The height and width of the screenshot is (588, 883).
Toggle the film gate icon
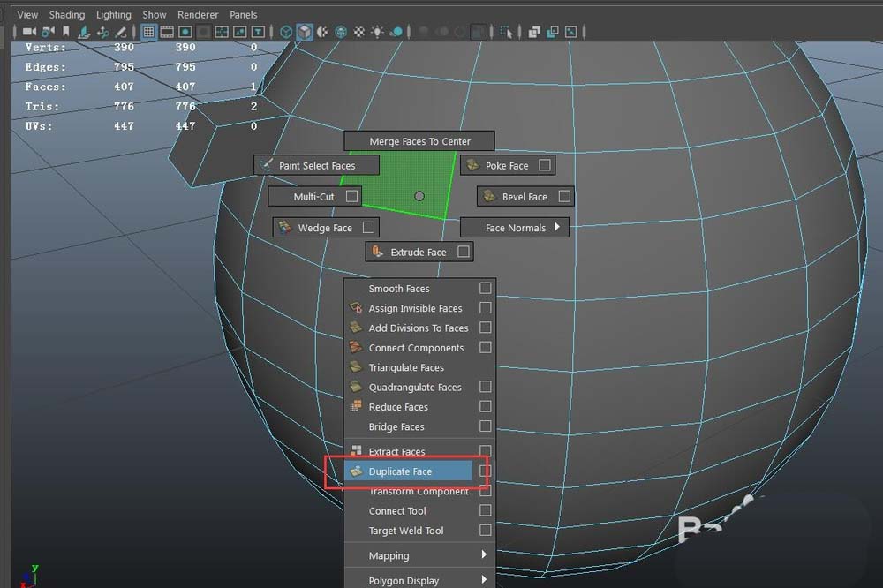[x=167, y=32]
